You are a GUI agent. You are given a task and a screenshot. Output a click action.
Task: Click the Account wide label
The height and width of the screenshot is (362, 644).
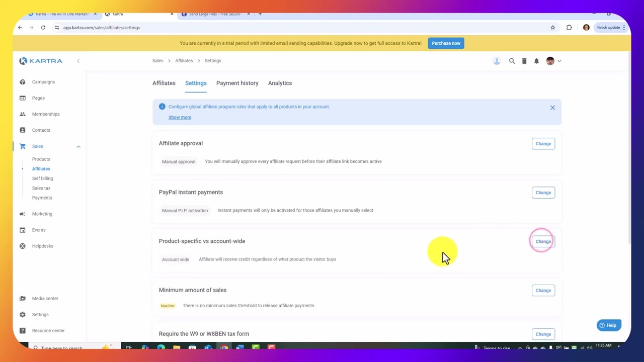176,259
